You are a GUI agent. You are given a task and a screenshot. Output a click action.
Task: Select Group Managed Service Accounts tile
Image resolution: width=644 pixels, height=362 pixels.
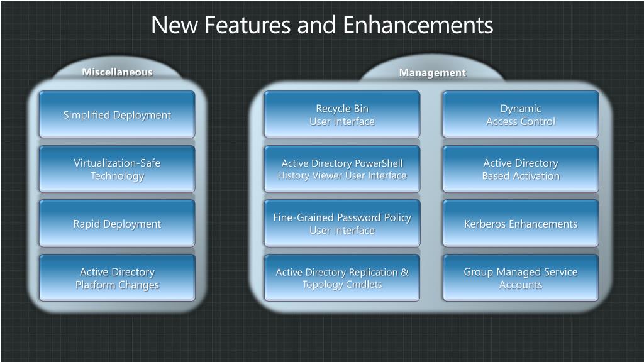(x=521, y=278)
